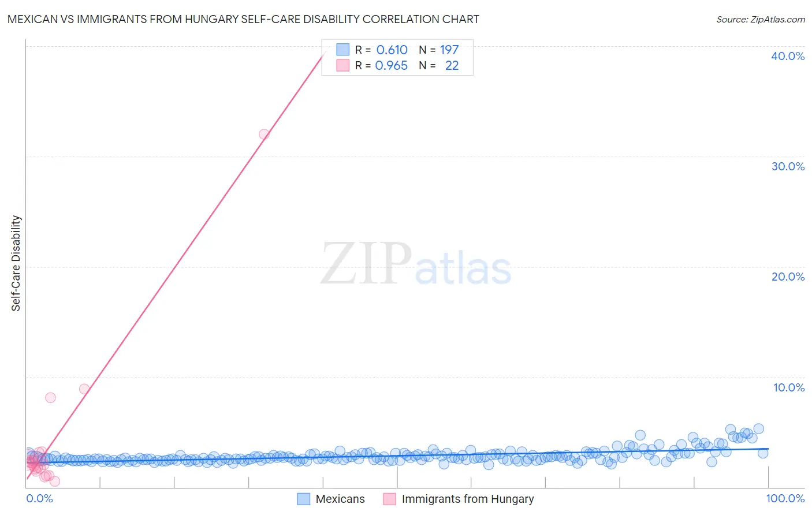The height and width of the screenshot is (515, 812).
Task: Click the 30.0% y-axis label
Action: 788,166
